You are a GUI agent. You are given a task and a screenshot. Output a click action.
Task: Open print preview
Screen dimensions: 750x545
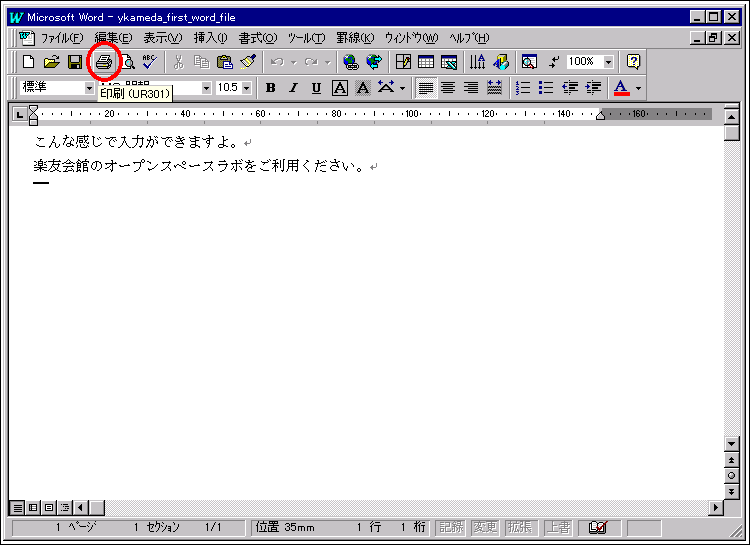[x=128, y=62]
